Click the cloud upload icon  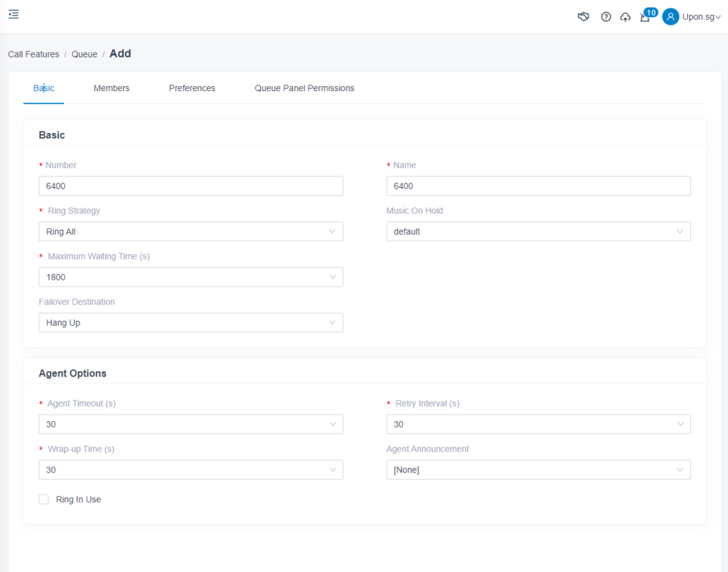(x=625, y=17)
